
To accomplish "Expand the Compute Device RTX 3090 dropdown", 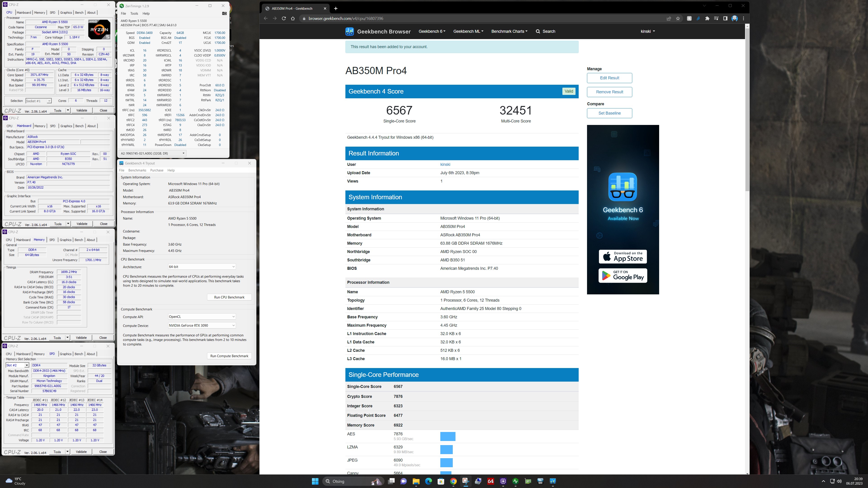I will point(202,325).
